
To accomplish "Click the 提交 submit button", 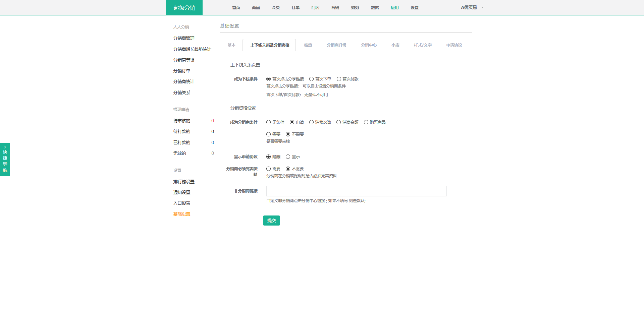I will pyautogui.click(x=271, y=221).
